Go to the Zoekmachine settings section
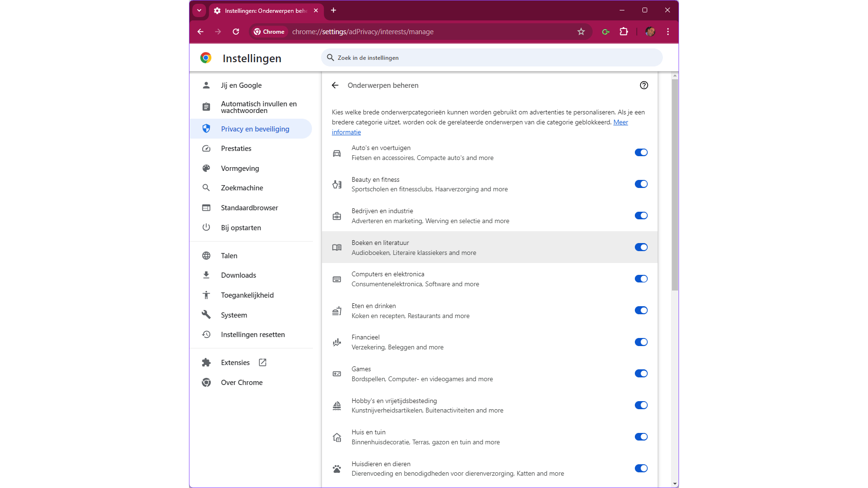 click(242, 188)
